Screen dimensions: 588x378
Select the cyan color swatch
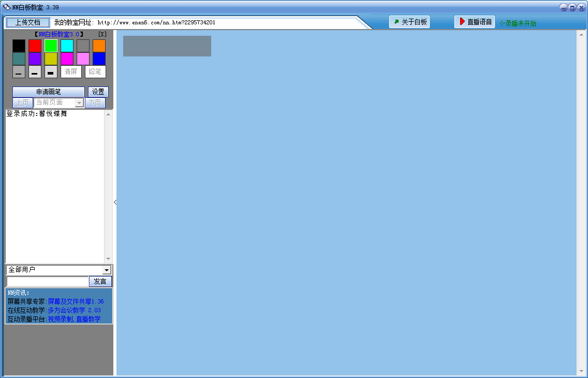pyautogui.click(x=67, y=46)
